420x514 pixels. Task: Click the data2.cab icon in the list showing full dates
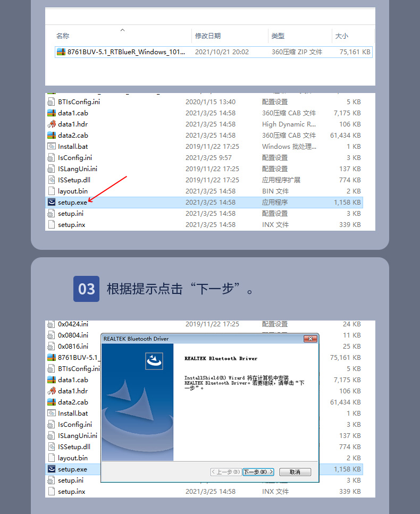pos(52,136)
